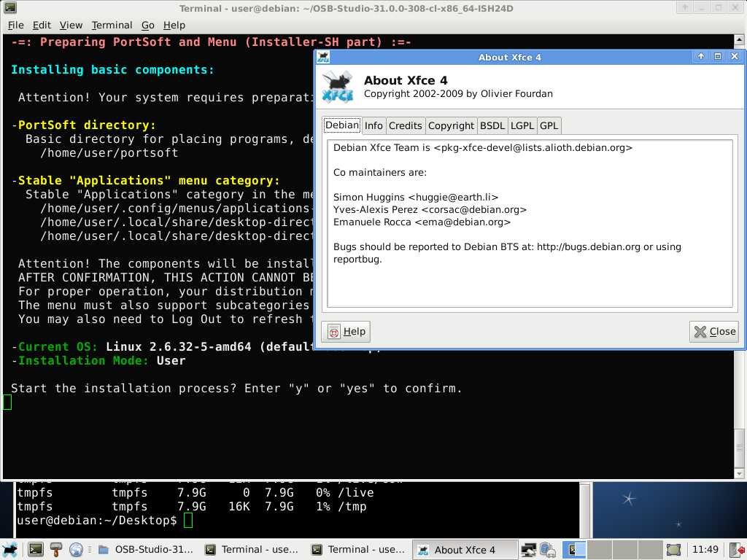The height and width of the screenshot is (560, 747).
Task: Open the View menu in Terminal
Action: (71, 26)
